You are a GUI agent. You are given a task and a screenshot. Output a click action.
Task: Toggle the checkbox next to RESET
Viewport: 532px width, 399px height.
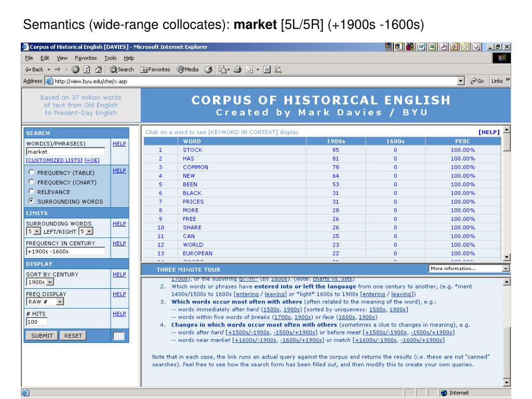[x=118, y=336]
